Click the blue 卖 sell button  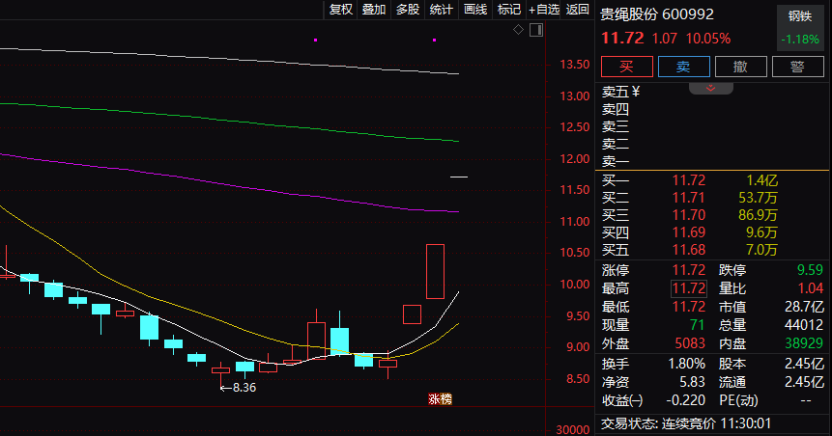tap(683, 67)
